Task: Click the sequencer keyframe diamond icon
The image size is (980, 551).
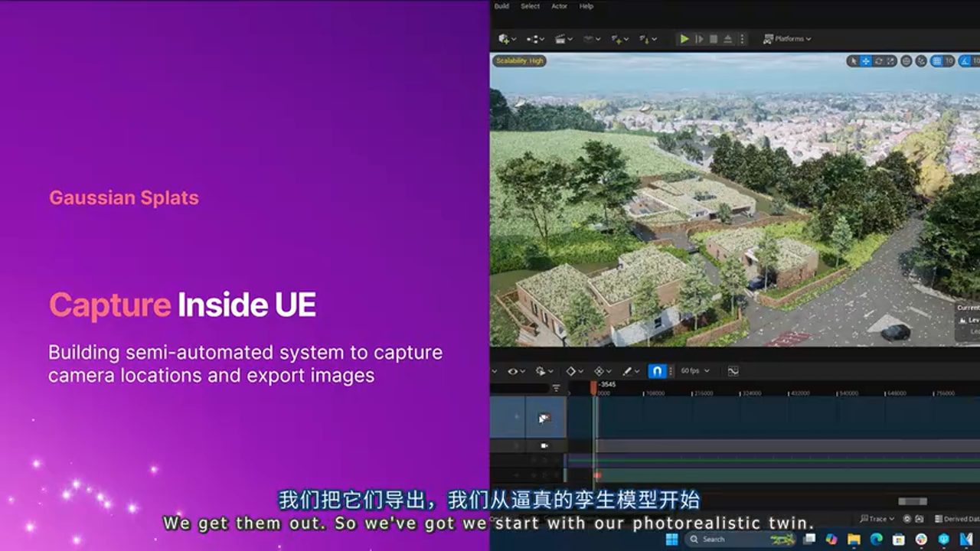Action: click(x=570, y=371)
